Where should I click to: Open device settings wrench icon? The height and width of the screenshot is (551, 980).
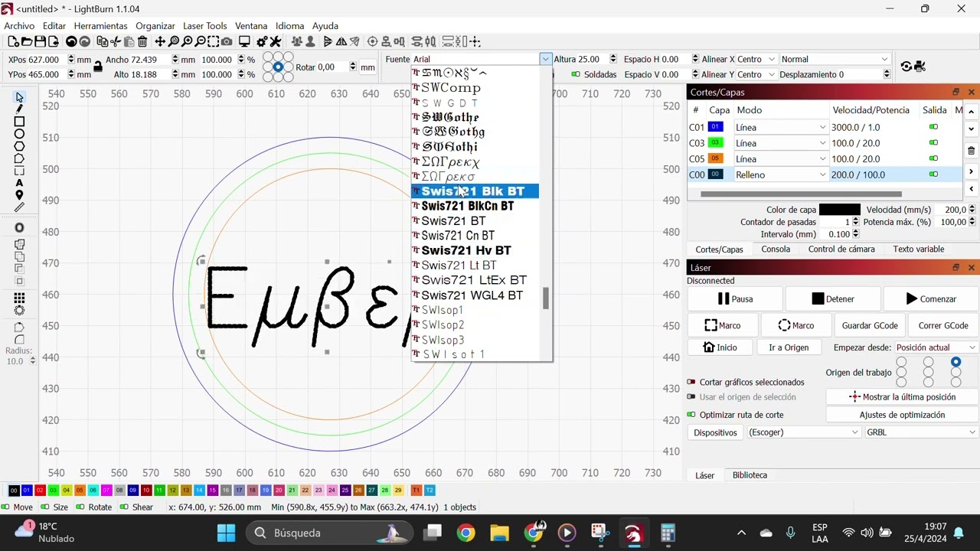pyautogui.click(x=276, y=42)
